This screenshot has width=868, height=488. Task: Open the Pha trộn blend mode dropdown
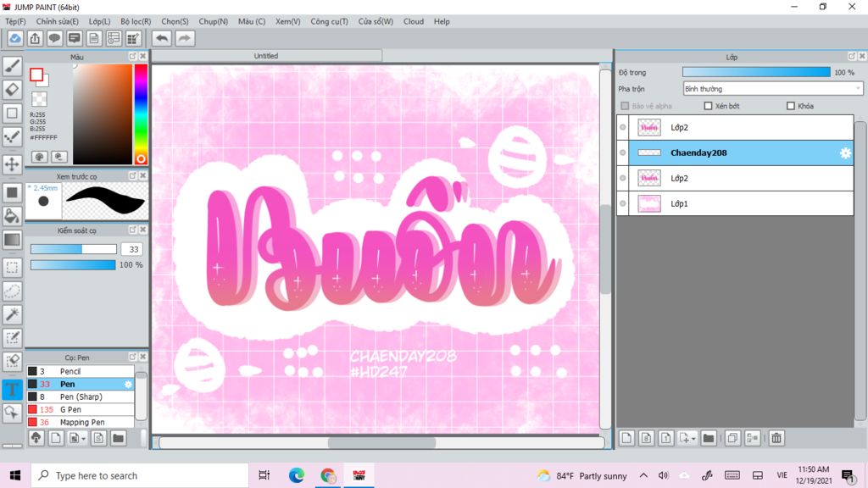[x=773, y=88]
